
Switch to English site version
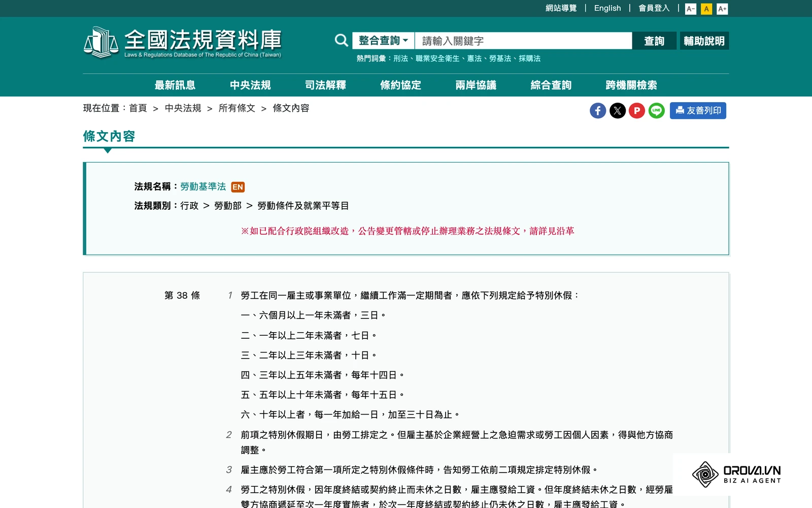click(607, 8)
